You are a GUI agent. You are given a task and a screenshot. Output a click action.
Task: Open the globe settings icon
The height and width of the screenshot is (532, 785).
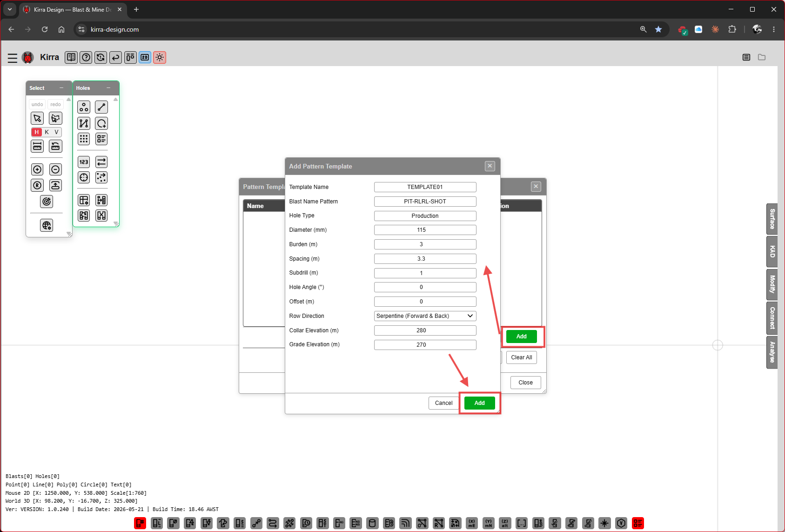pos(47,226)
